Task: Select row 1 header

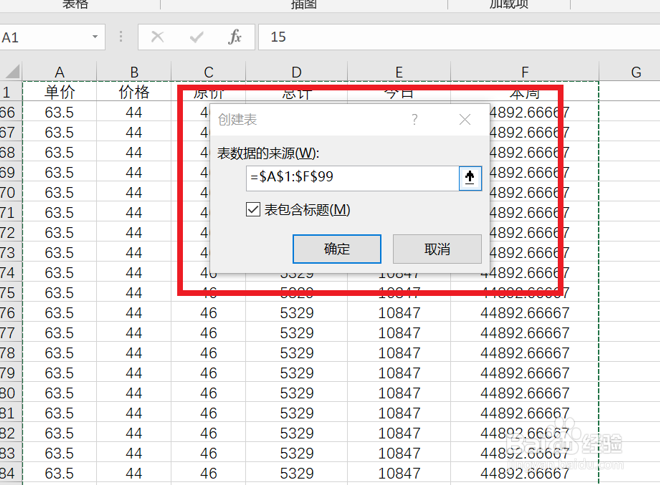Action: (11, 92)
